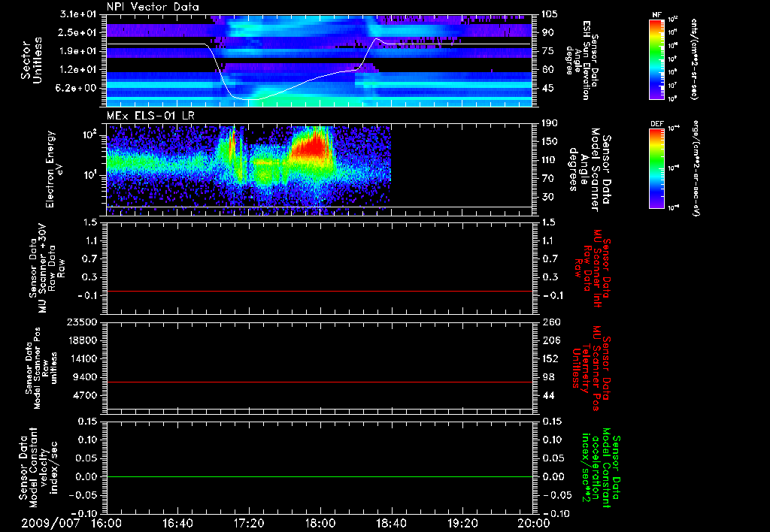Click the '98' telemetry tick value
770x532 pixels.
click(548, 377)
